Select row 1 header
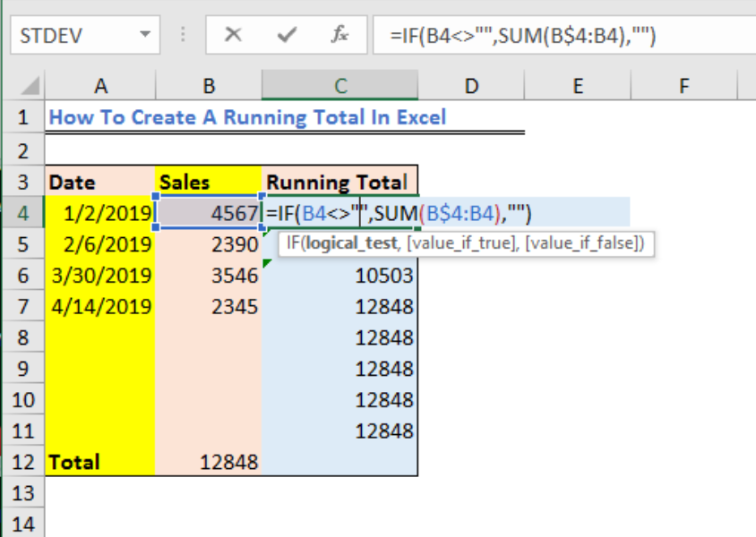 (23, 117)
